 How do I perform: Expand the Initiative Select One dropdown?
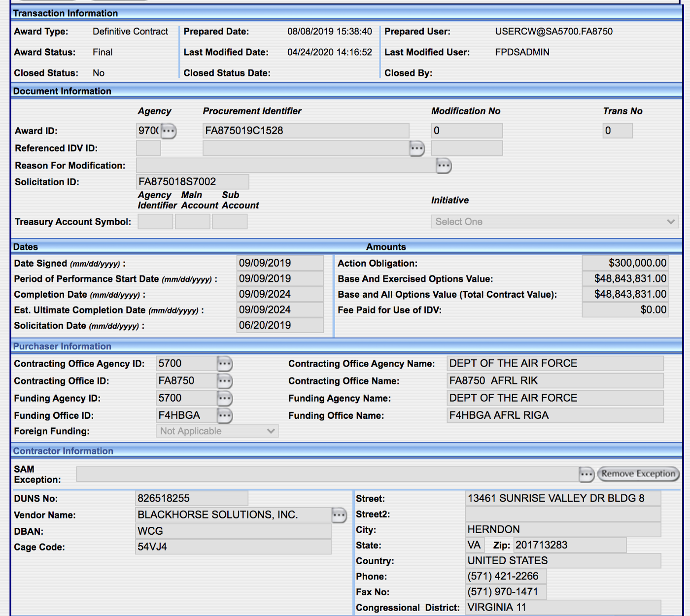(554, 222)
